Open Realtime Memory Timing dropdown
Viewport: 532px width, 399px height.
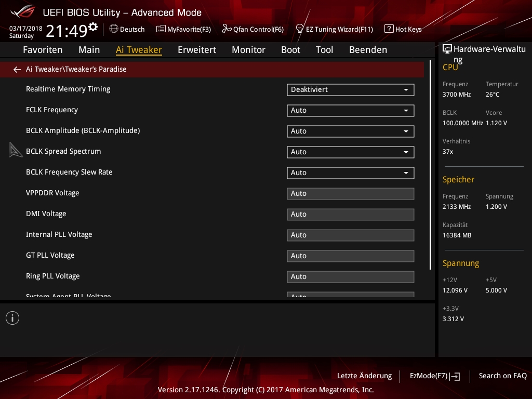pos(351,89)
